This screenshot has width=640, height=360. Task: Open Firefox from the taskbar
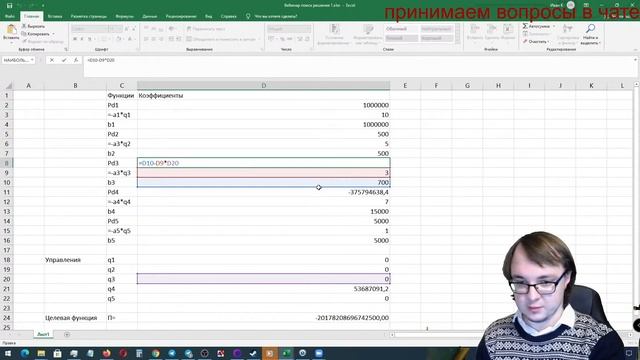tap(107, 353)
